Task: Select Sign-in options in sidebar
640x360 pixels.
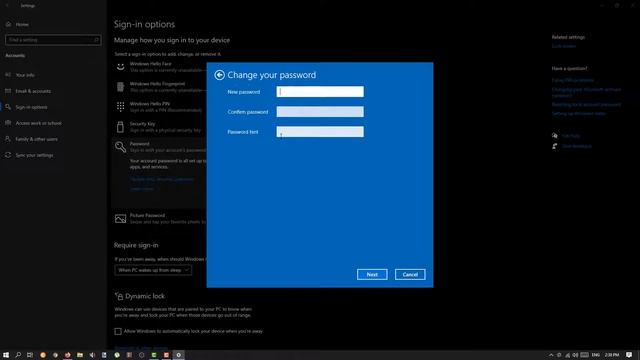Action: click(x=31, y=107)
